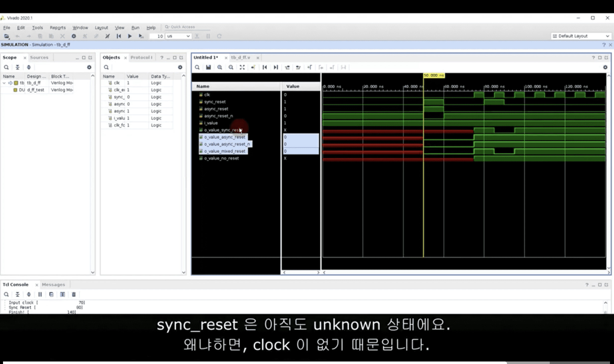Open the time unit us dropdown

[178, 36]
